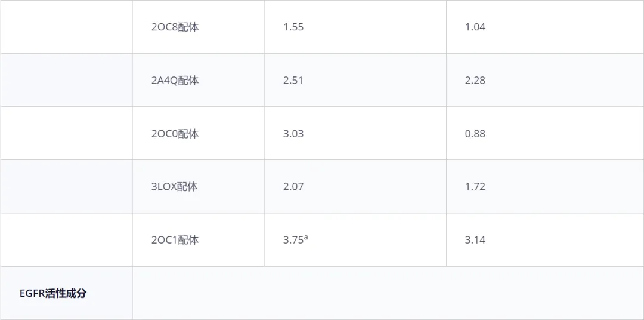
Task: Select the 2OC8配体 cell
Action: [198, 27]
